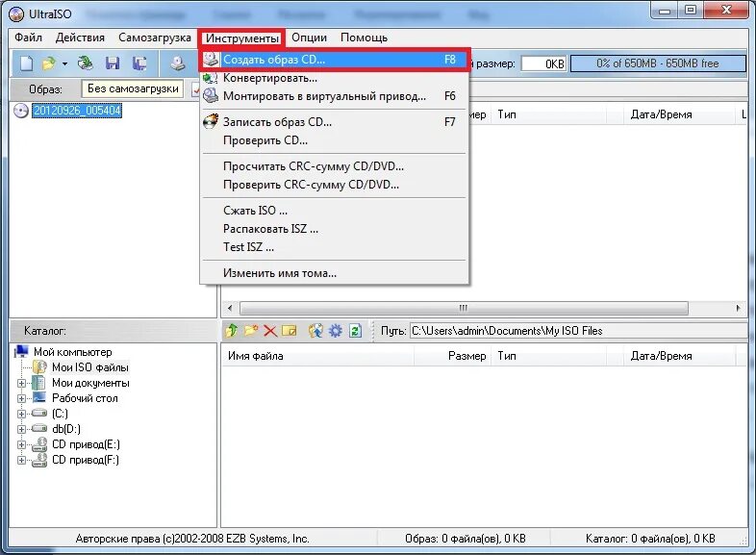Click the left arrow of horizontal scrollbar
Screen dimensions: 756x555
230,308
